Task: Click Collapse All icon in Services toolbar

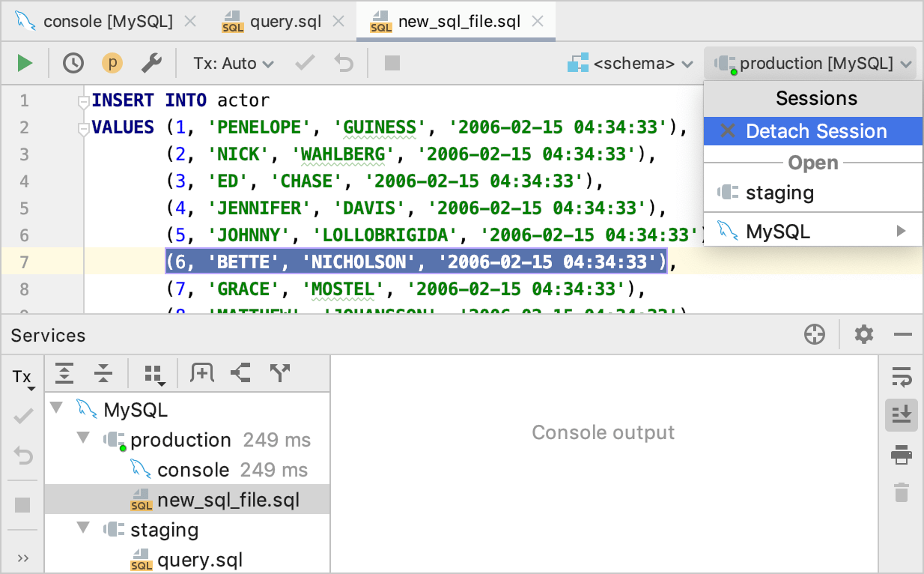Action: (x=103, y=373)
